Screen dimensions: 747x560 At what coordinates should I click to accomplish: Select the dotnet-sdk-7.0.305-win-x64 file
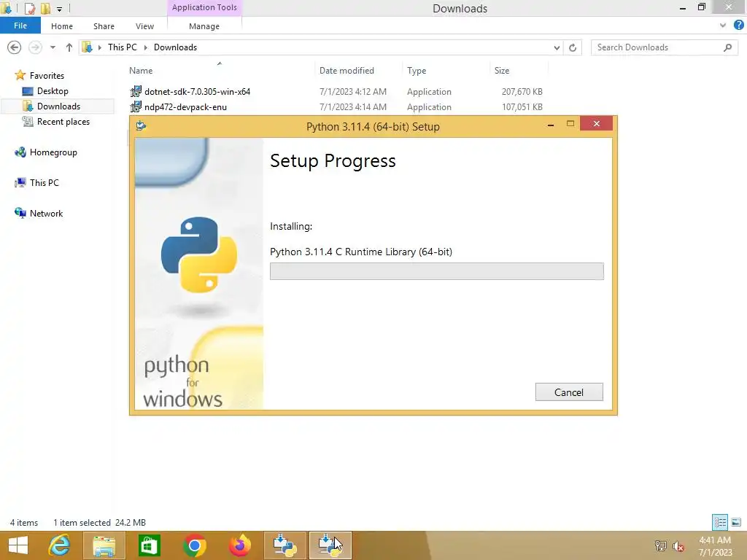tap(197, 91)
